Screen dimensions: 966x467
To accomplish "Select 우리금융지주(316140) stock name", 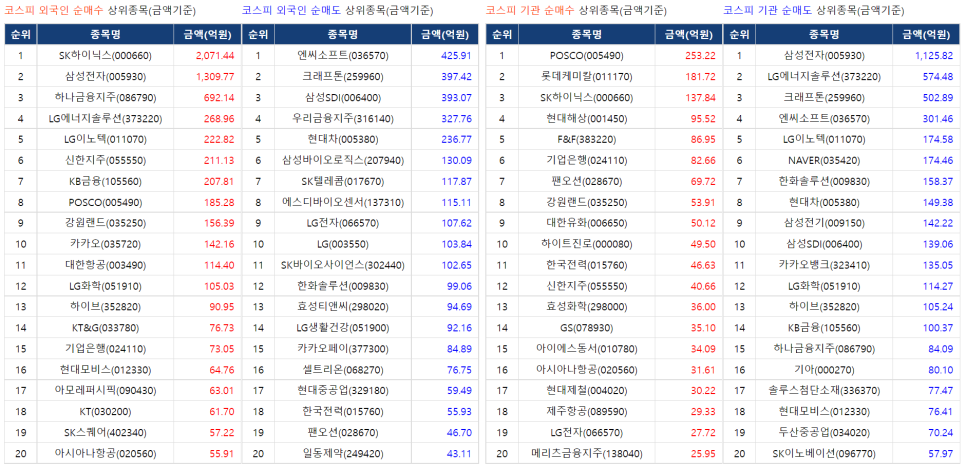I will [x=343, y=118].
